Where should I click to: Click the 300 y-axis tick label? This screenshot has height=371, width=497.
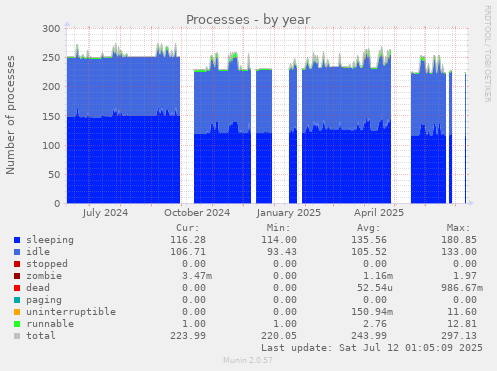click(x=51, y=29)
